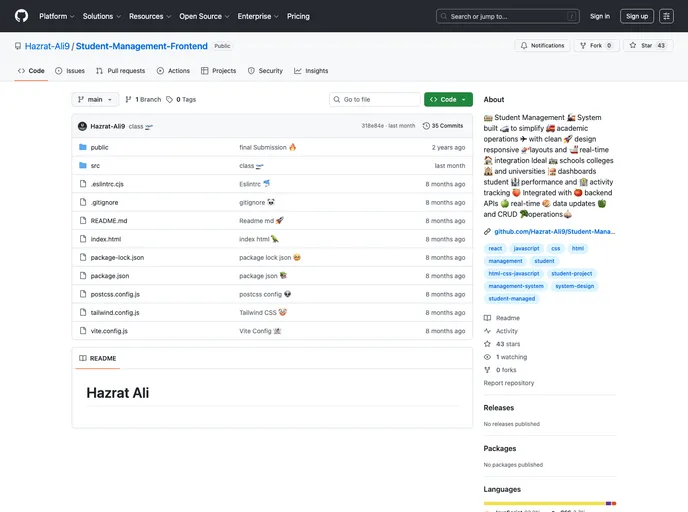Open 'Tailwind CSS' commit message link
This screenshot has height=512, width=688.
coord(258,313)
